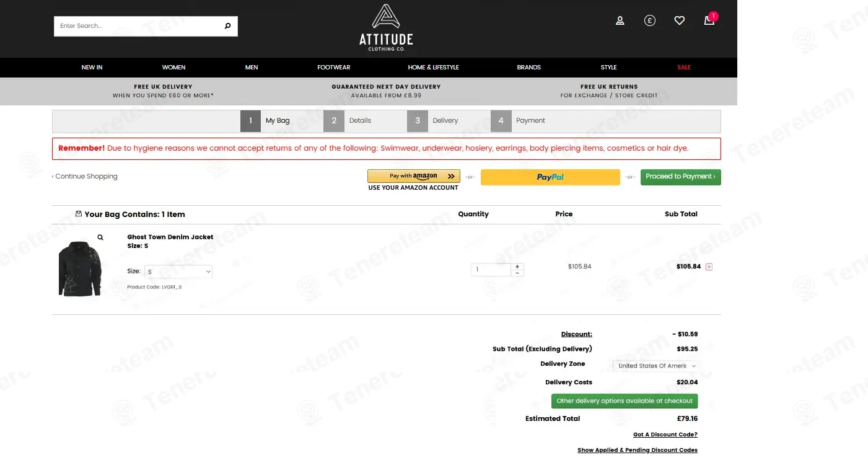
Task: Click Got A Discount Code link
Action: (x=665, y=435)
